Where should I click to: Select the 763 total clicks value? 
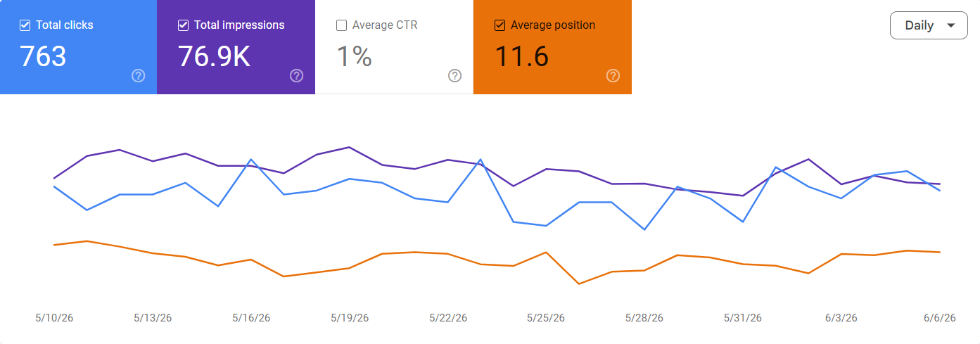(x=43, y=56)
